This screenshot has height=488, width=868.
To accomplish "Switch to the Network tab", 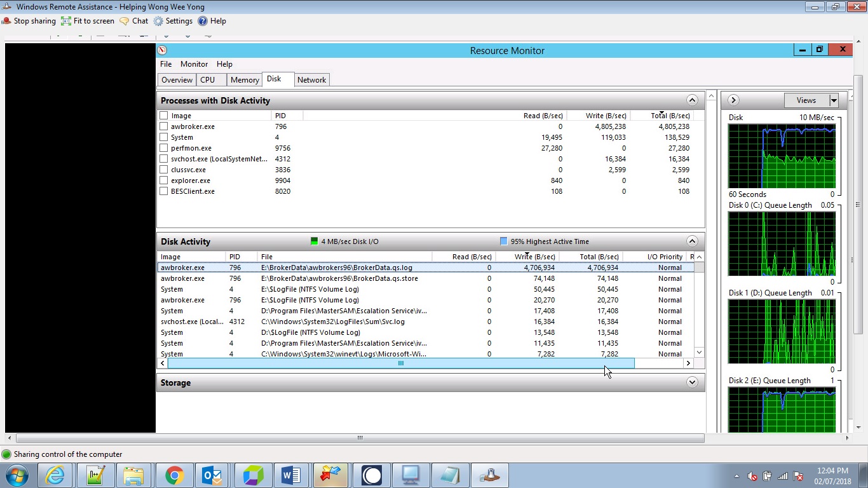I will click(311, 80).
